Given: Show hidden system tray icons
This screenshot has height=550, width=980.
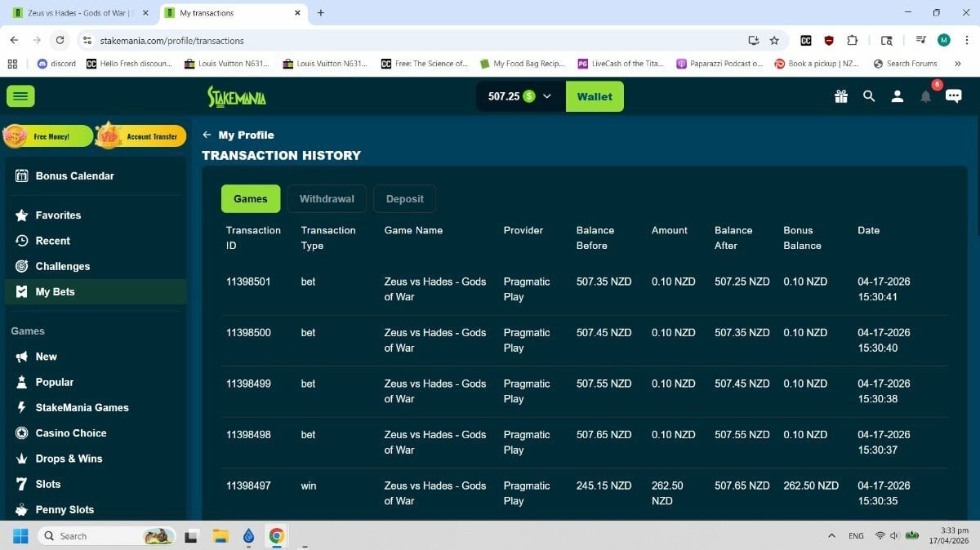Looking at the screenshot, I should pyautogui.click(x=831, y=536).
